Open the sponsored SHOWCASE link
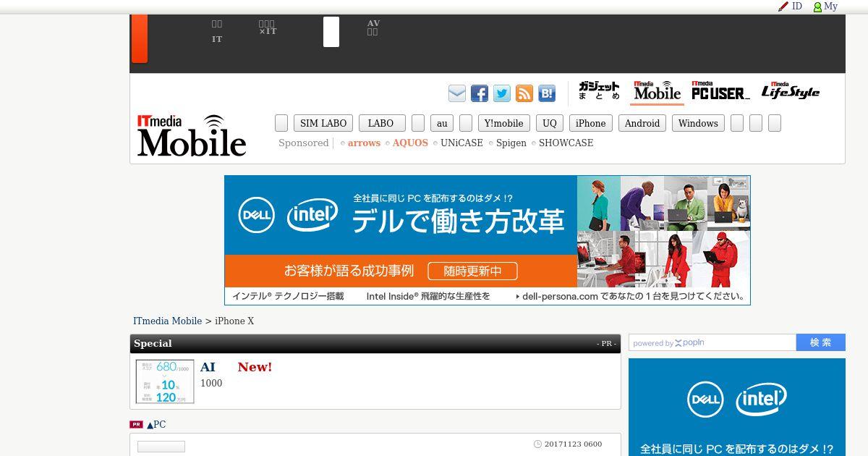868x456 pixels. click(x=566, y=143)
